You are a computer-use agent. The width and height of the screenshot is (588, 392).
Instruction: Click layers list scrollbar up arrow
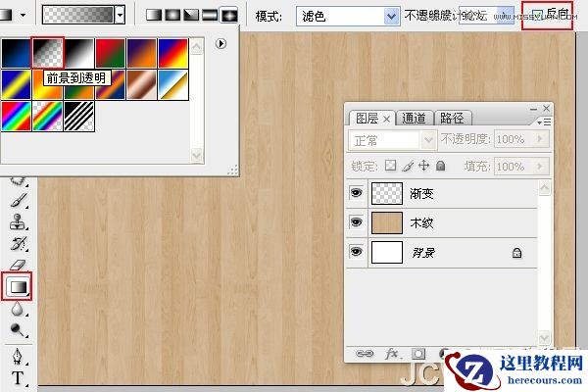[x=544, y=187]
